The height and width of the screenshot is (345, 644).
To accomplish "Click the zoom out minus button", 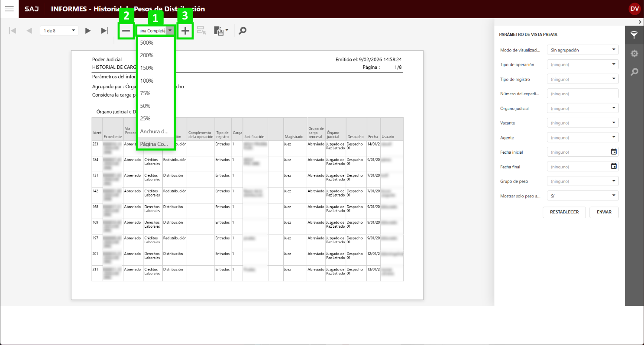I will pyautogui.click(x=126, y=31).
